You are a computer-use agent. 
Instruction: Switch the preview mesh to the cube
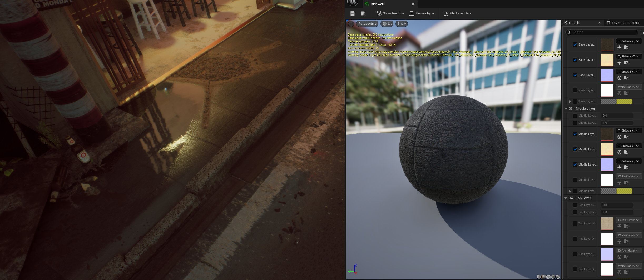click(x=553, y=277)
